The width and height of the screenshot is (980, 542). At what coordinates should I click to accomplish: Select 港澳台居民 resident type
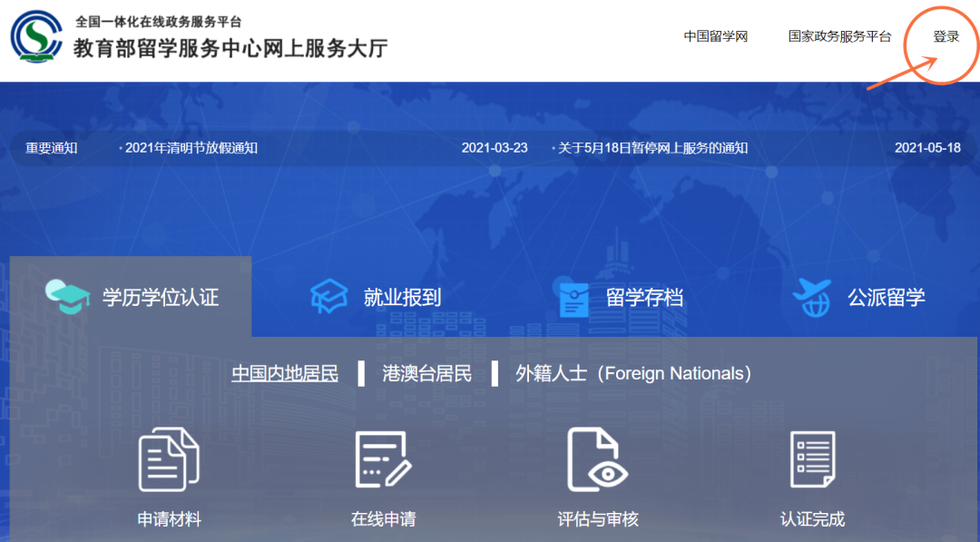point(427,373)
